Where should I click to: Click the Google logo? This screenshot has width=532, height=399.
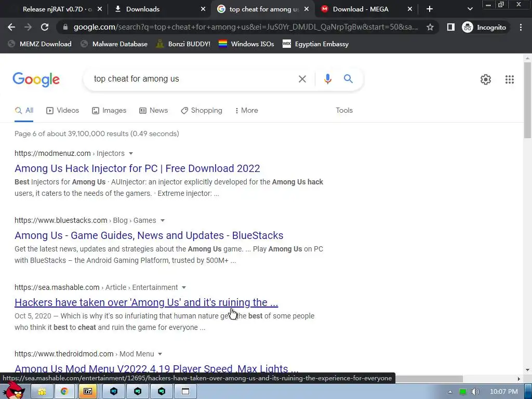36,79
